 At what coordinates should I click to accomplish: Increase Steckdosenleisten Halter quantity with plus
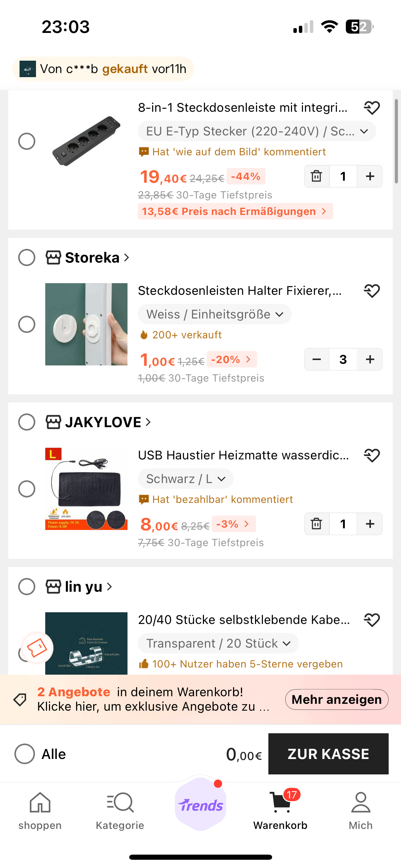tap(370, 359)
